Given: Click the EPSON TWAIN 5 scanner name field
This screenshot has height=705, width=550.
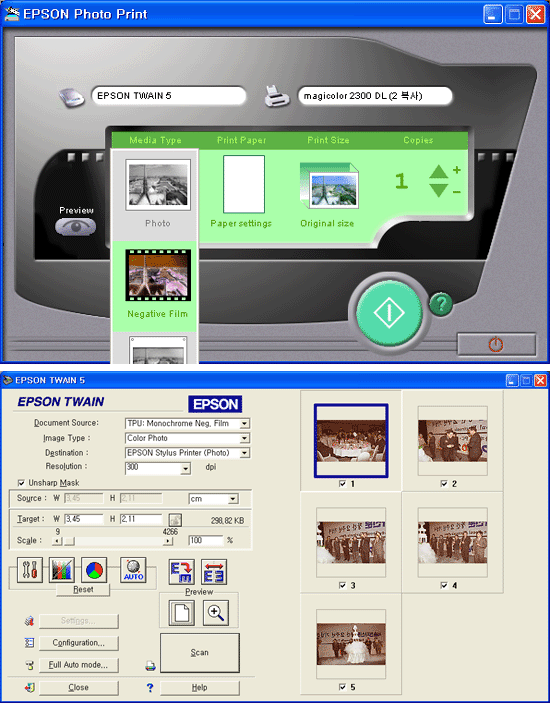Looking at the screenshot, I should (169, 96).
